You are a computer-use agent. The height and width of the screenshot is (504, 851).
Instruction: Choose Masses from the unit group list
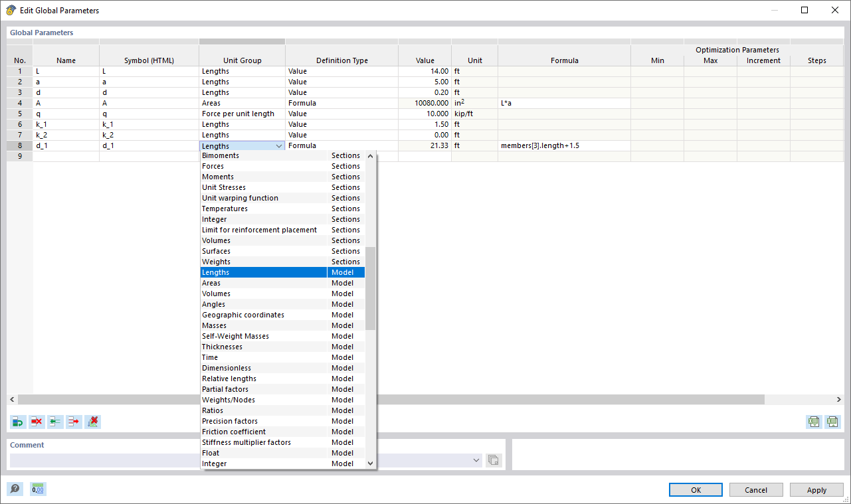(264, 325)
